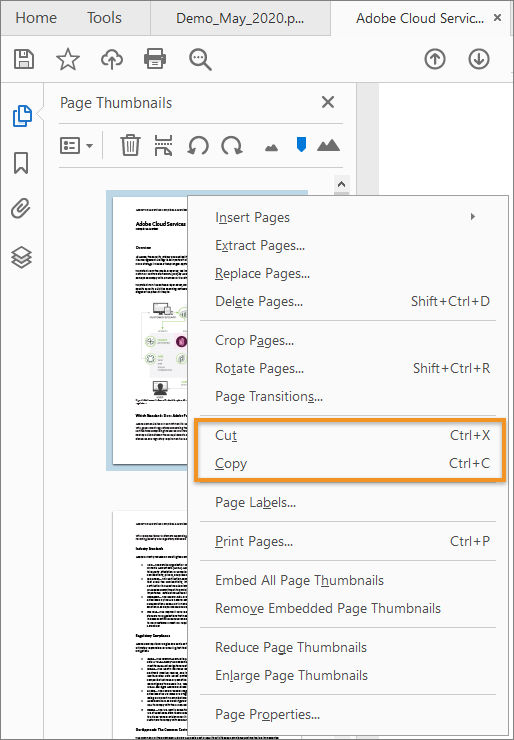Open the Bookmarks sidebar icon

click(21, 163)
